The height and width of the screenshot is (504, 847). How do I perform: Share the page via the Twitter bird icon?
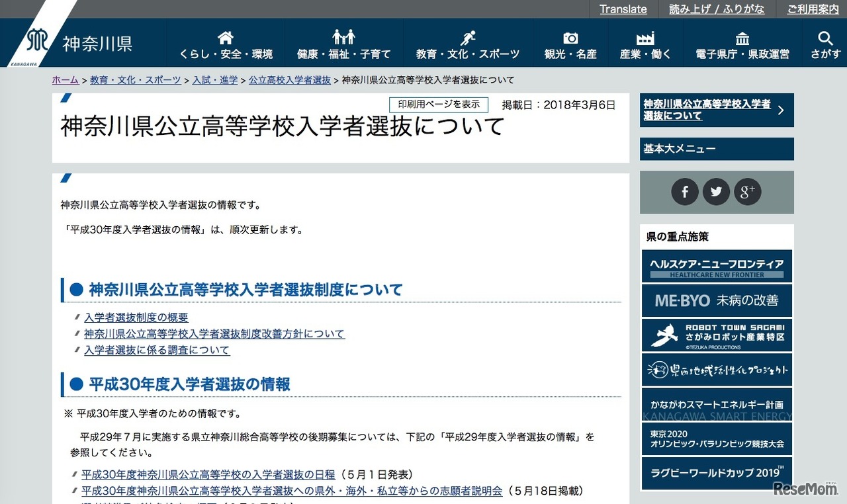pyautogui.click(x=716, y=192)
